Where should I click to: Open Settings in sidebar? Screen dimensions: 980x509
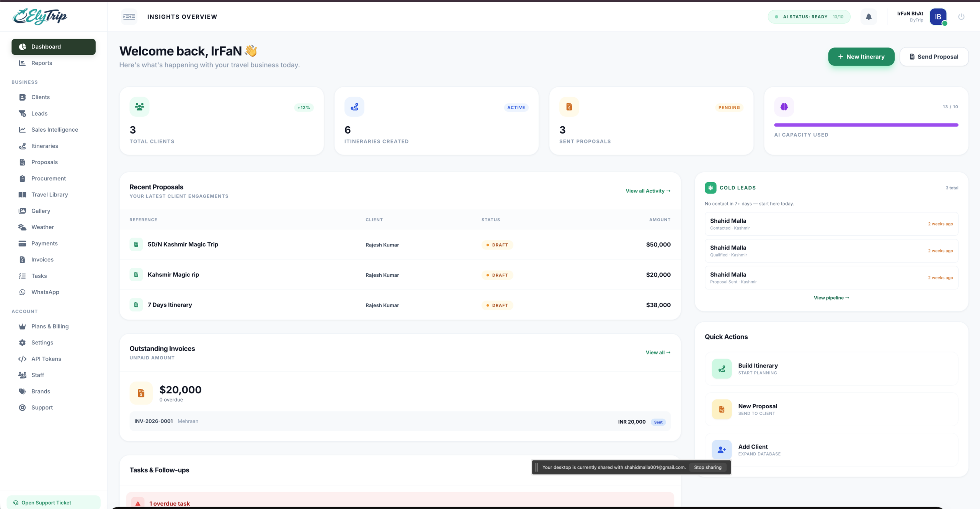pyautogui.click(x=54, y=343)
